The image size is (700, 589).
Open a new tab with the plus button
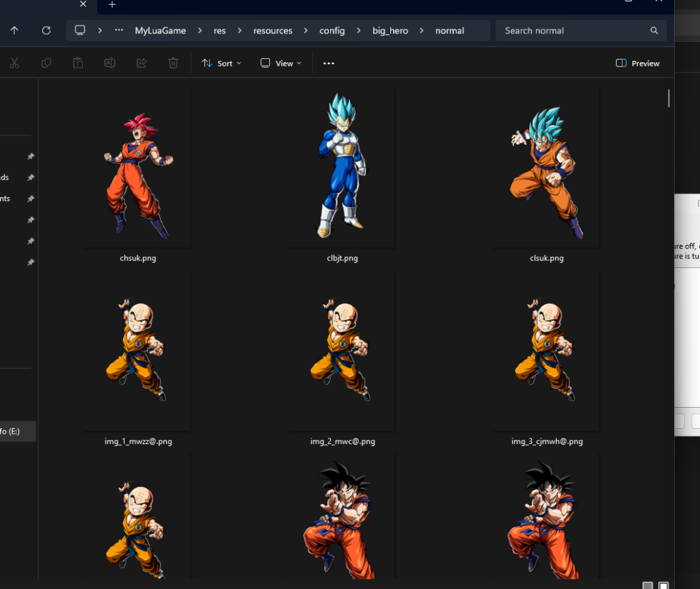coord(112,5)
